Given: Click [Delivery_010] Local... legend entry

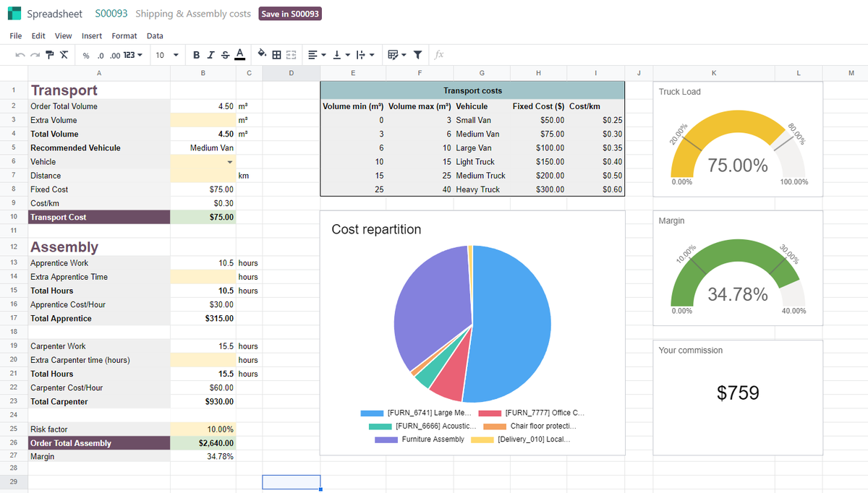Looking at the screenshot, I should (x=520, y=439).
